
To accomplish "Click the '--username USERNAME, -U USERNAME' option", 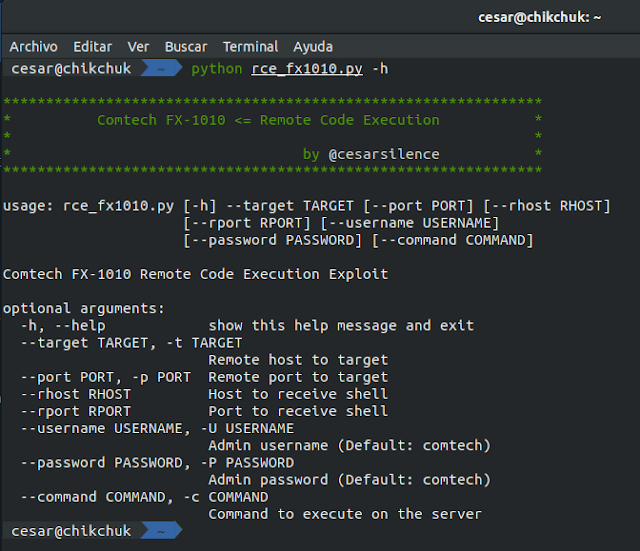I will coord(157,429).
